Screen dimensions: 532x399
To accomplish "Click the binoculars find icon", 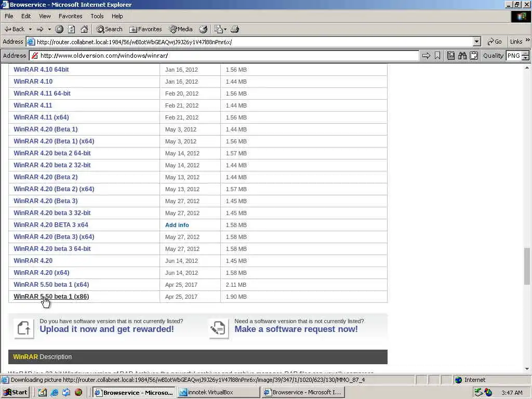I will 462,56.
